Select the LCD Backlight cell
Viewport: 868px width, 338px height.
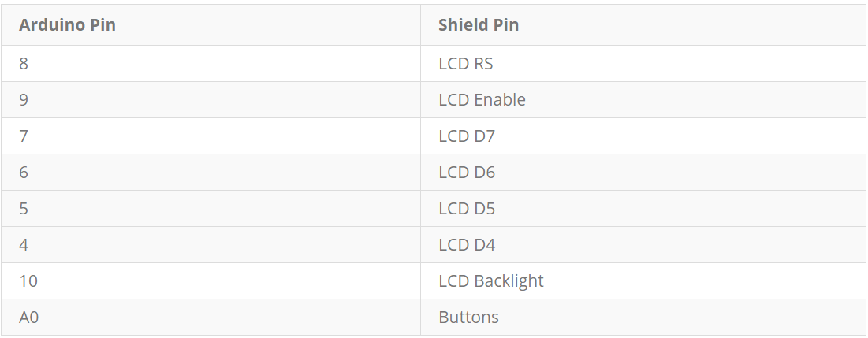(491, 281)
